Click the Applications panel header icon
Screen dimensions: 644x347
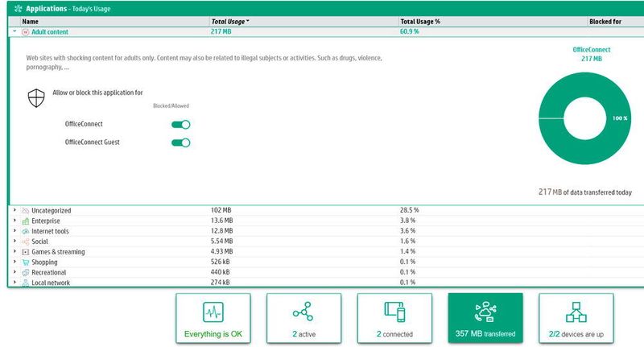(18, 8)
